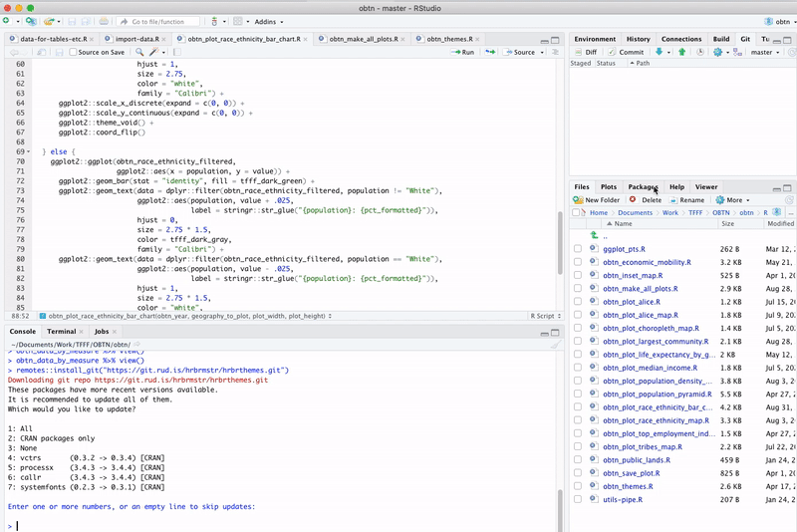The width and height of the screenshot is (797, 532).
Task: Click the view current directory arrow in console
Action: click(x=136, y=345)
